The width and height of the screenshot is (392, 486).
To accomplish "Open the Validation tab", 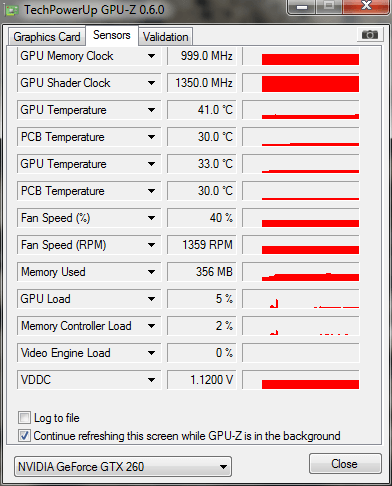I will pyautogui.click(x=166, y=37).
